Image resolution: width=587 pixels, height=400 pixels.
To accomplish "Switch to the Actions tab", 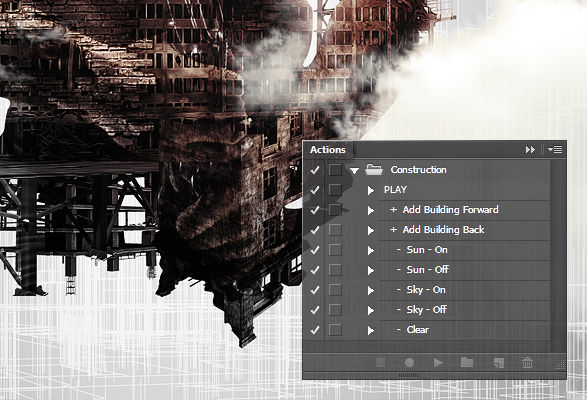I will [328, 150].
